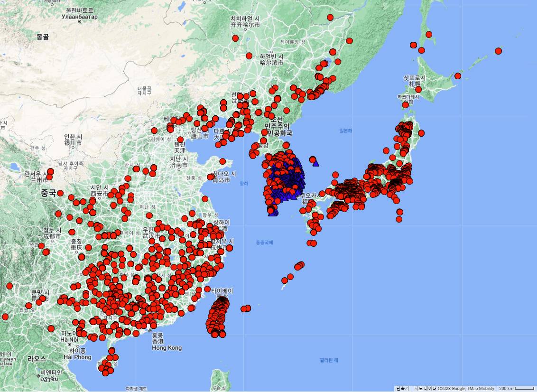This screenshot has width=537, height=392.
Task: Select the red marker pair east of Taiwan
Action: click(x=245, y=308)
